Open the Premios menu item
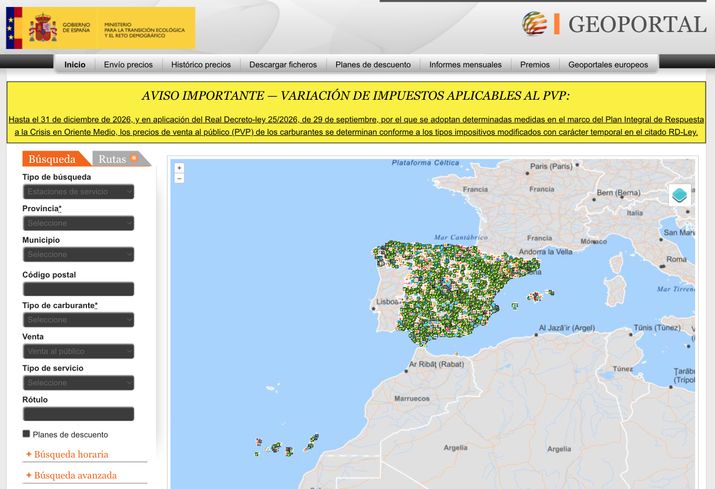 click(535, 65)
